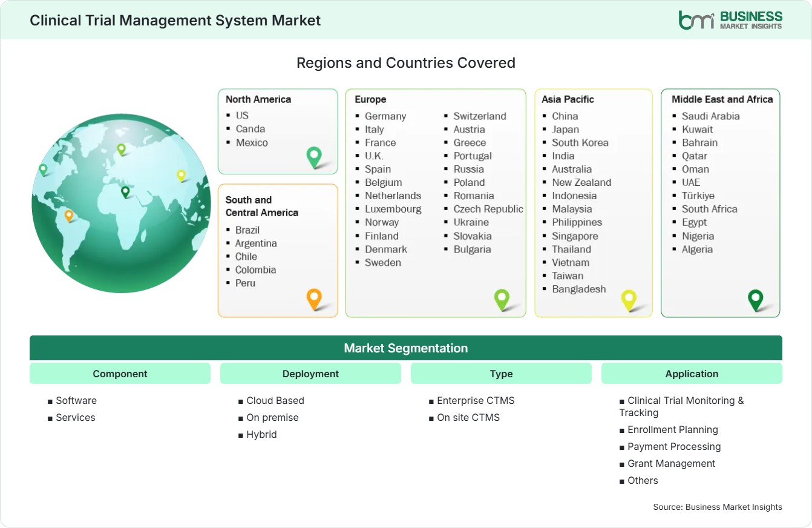The width and height of the screenshot is (812, 528).
Task: Click Türkiye in Middle East list
Action: pyautogui.click(x=698, y=196)
